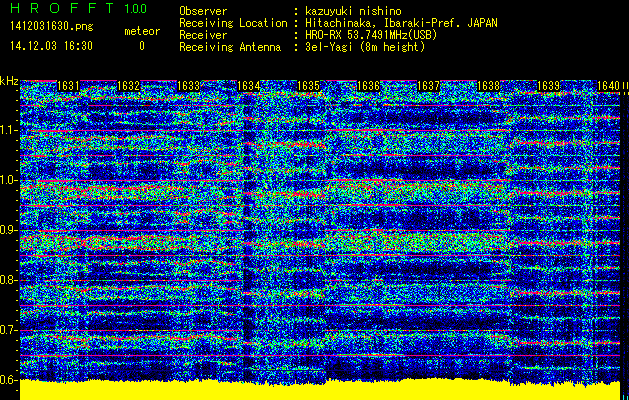Viewport: 629px width, 400px height.
Task: Click the 1631 time marker
Action: (69, 86)
